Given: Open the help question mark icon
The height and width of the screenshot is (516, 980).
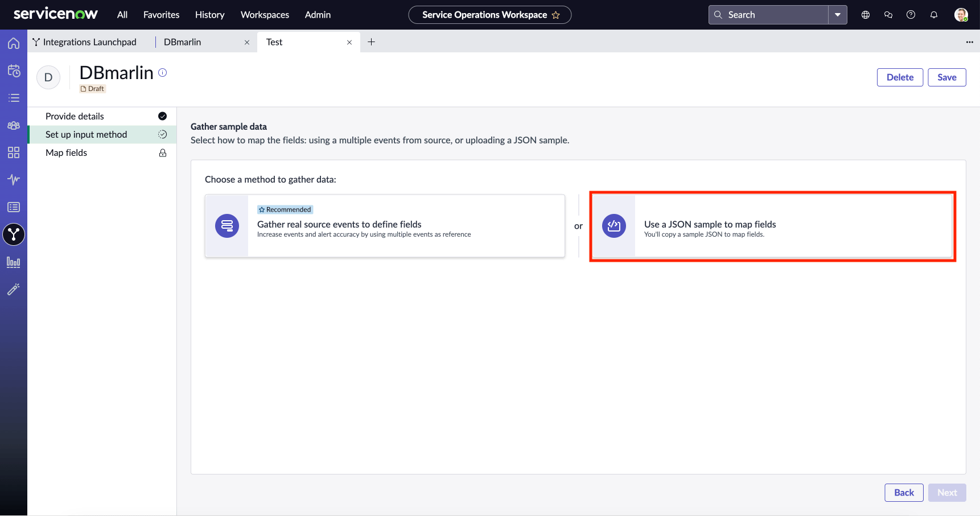Looking at the screenshot, I should (x=911, y=15).
